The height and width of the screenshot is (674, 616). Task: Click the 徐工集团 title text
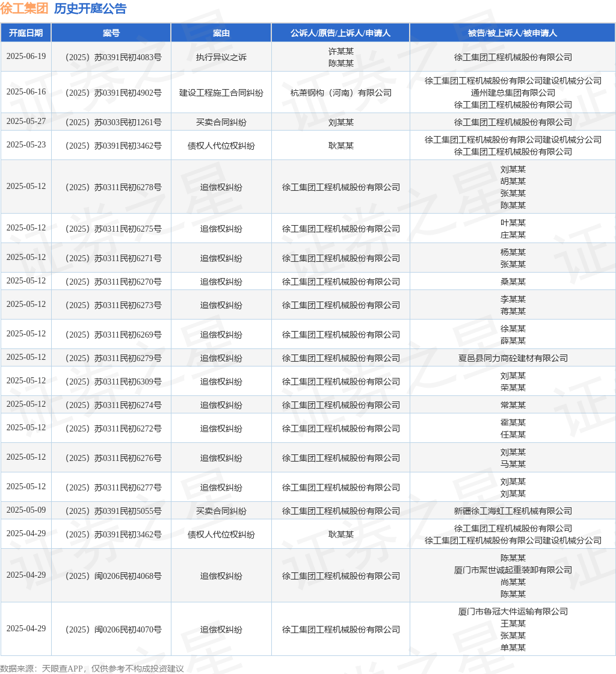pyautogui.click(x=24, y=8)
